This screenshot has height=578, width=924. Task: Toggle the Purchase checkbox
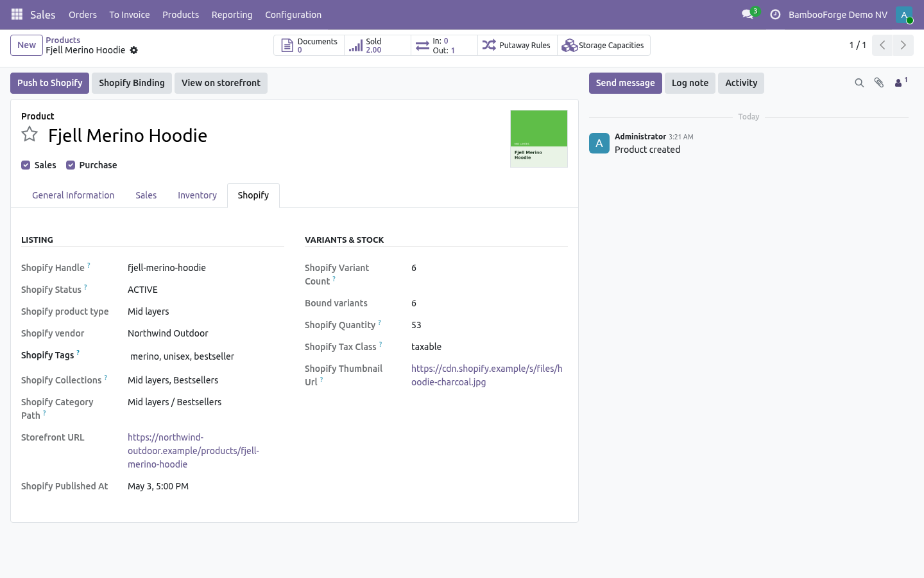tap(71, 165)
